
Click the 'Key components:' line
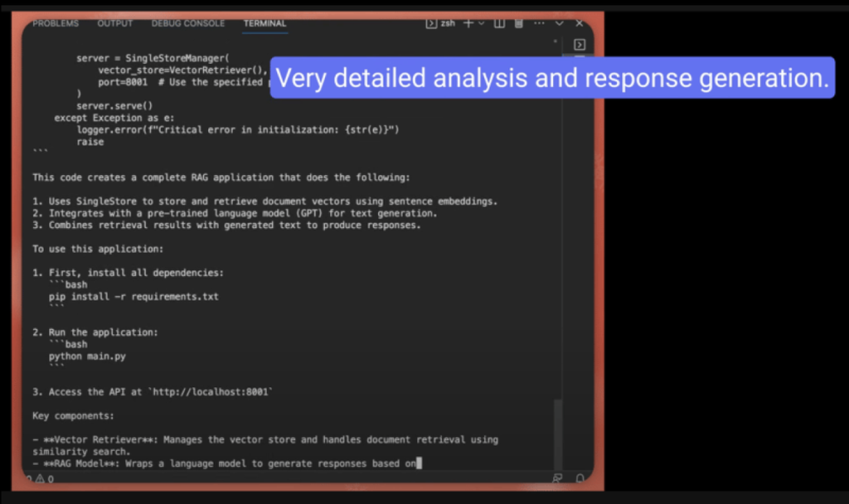pos(73,416)
